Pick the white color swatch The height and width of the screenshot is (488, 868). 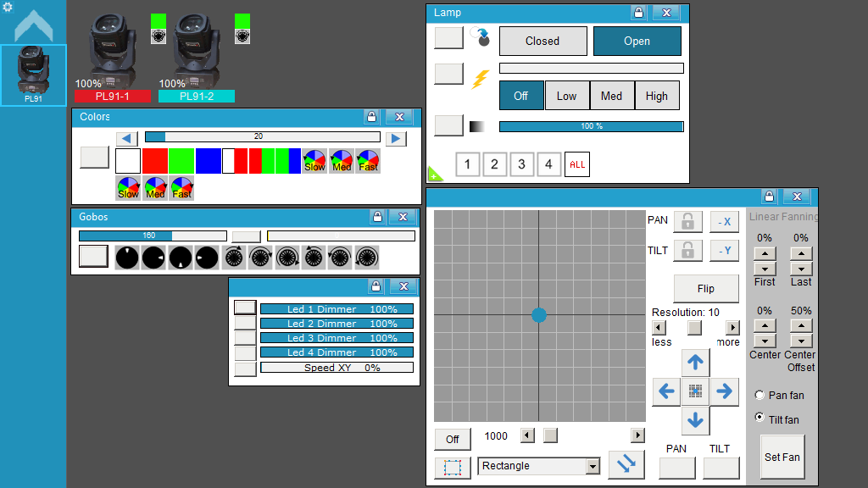[x=128, y=161]
